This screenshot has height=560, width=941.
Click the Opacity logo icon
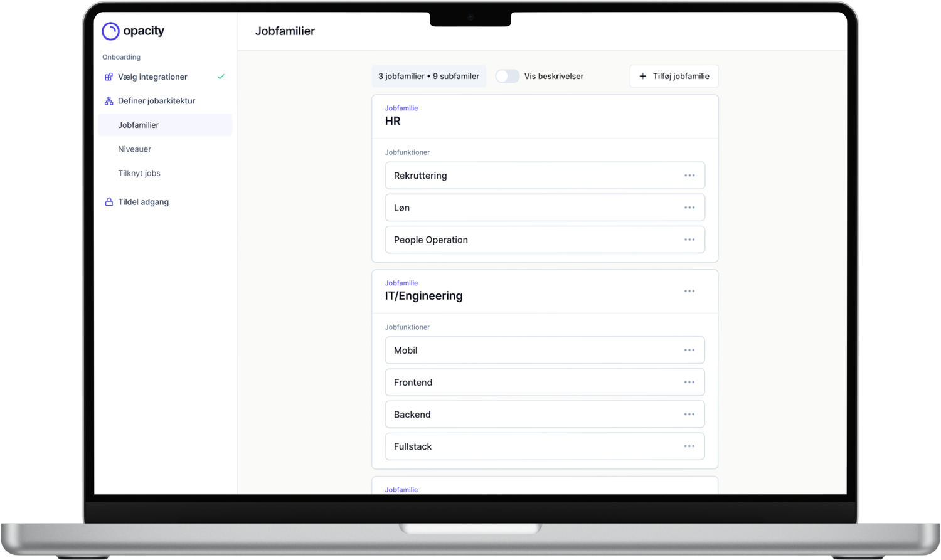tap(110, 31)
